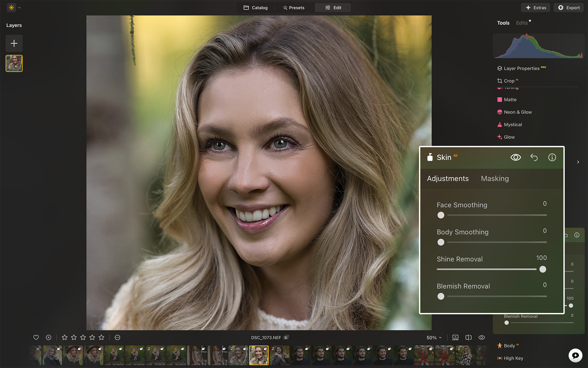Select the High Key tool
The image size is (588, 368).
(x=513, y=358)
